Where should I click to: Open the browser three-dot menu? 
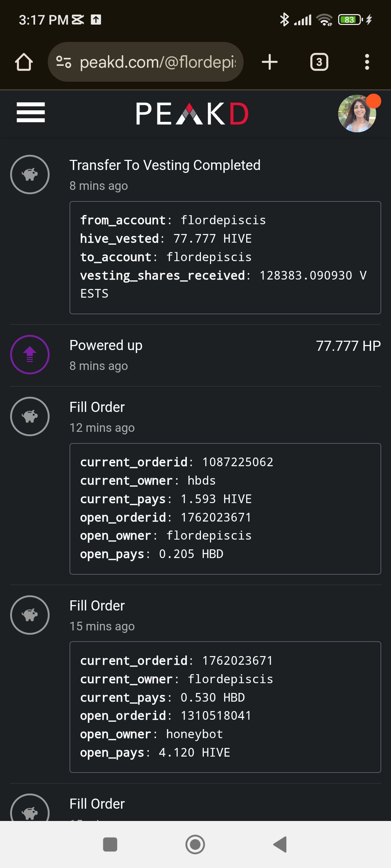(367, 62)
